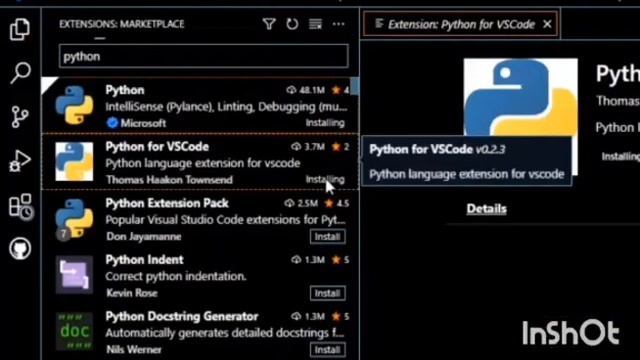
Task: Click the Microsoft verified publisher badge
Action: tap(112, 123)
